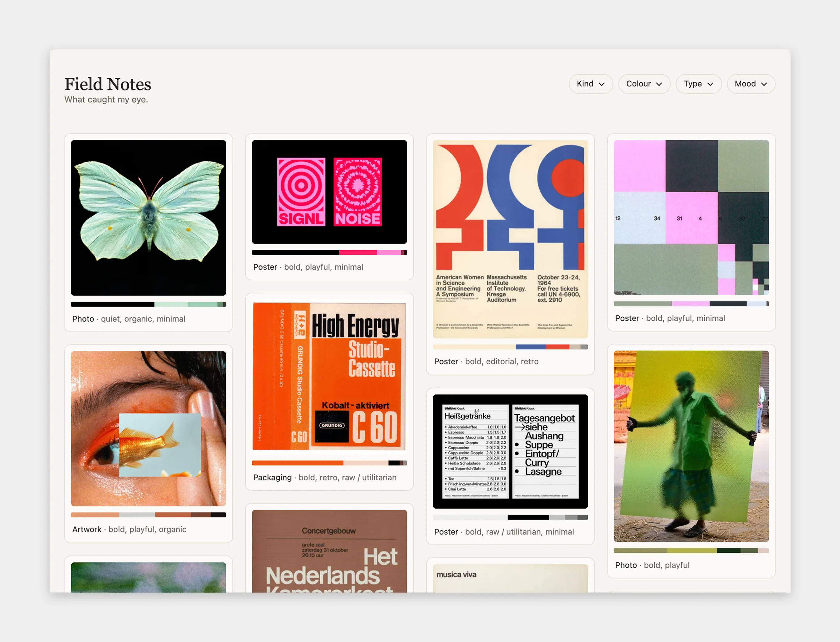The height and width of the screenshot is (642, 840).
Task: Click the green glass photo palette bar
Action: 691,551
